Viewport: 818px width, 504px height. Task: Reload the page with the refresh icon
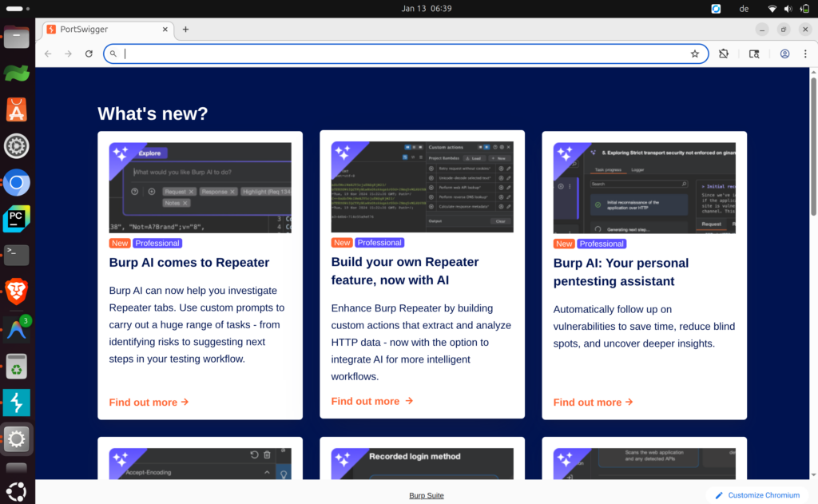(x=89, y=54)
